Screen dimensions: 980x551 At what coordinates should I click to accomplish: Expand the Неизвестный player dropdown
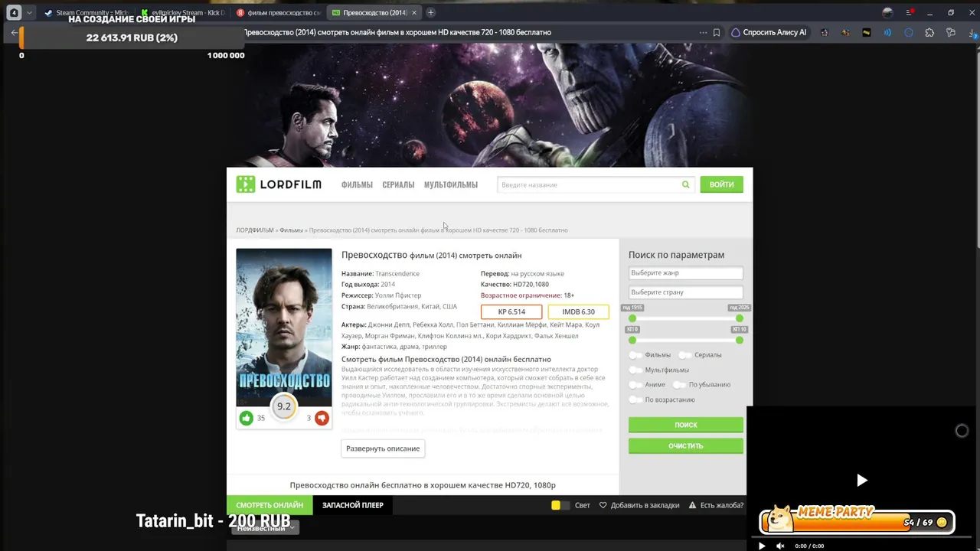(x=265, y=528)
